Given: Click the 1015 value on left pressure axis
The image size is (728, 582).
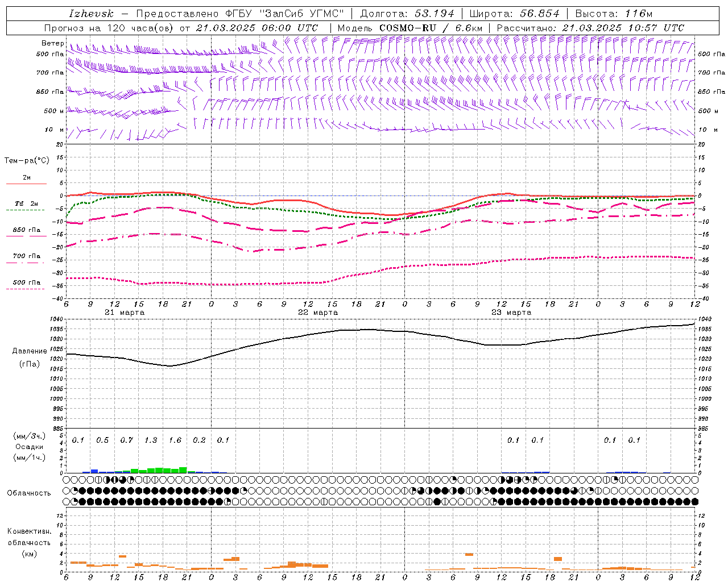Looking at the screenshot, I should pyautogui.click(x=57, y=369).
